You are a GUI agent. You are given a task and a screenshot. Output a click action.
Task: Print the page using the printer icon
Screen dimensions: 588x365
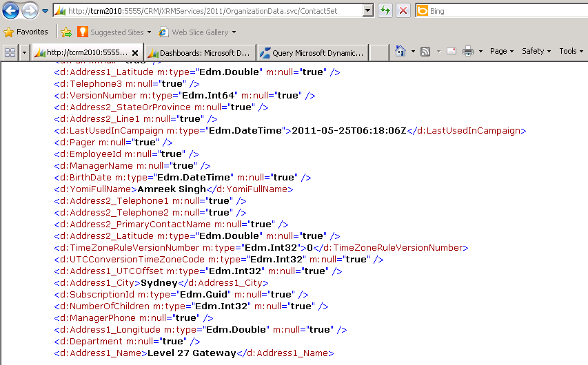[x=468, y=51]
